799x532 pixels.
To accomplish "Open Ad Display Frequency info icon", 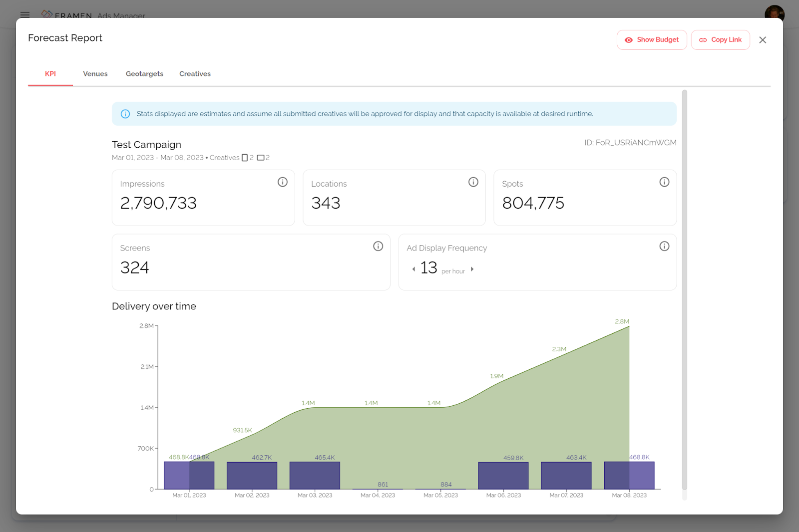I will (664, 246).
